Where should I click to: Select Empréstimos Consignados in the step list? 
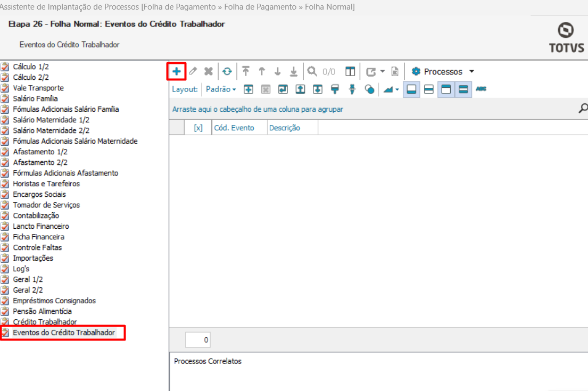click(54, 301)
